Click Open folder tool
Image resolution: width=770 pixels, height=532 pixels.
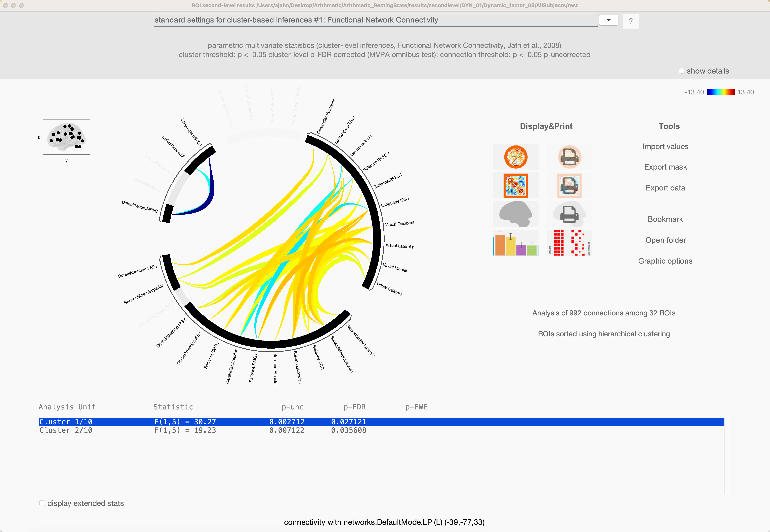pyautogui.click(x=665, y=240)
